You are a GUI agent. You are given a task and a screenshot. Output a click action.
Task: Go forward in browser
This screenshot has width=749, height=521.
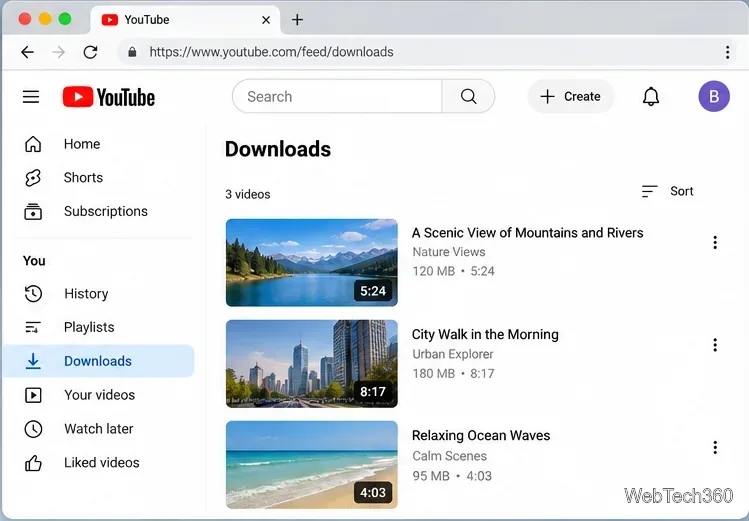pyautogui.click(x=58, y=52)
